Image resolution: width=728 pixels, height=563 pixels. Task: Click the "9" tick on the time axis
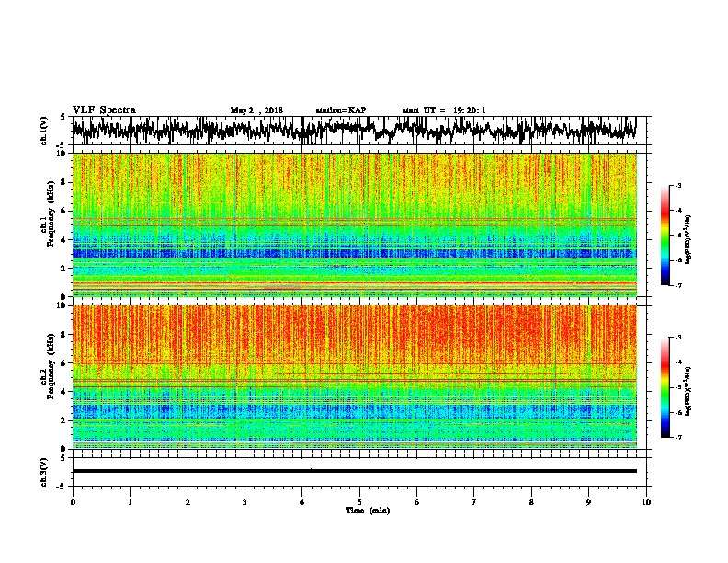point(588,502)
